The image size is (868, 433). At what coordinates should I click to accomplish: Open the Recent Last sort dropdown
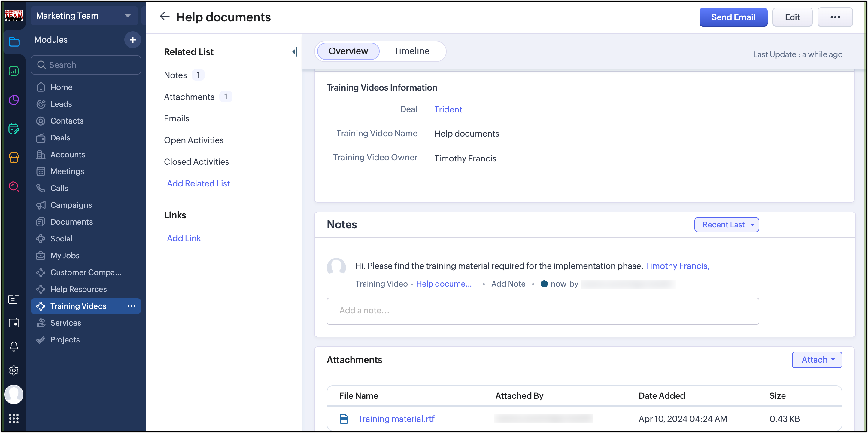[x=727, y=225]
